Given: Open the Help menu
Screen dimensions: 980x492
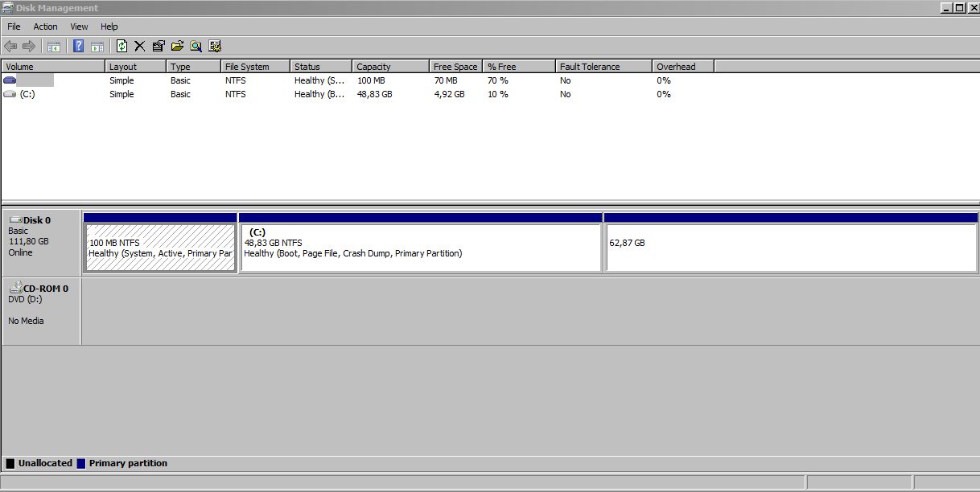Looking at the screenshot, I should click(109, 27).
